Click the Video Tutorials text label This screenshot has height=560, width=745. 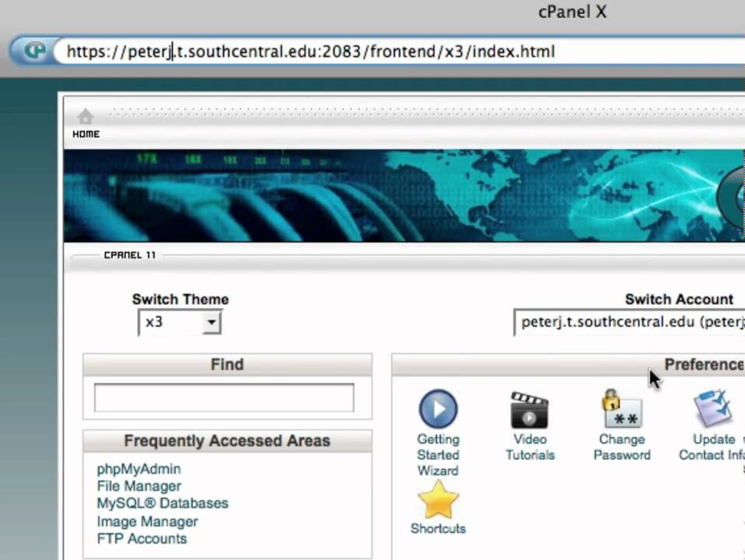coord(530,447)
